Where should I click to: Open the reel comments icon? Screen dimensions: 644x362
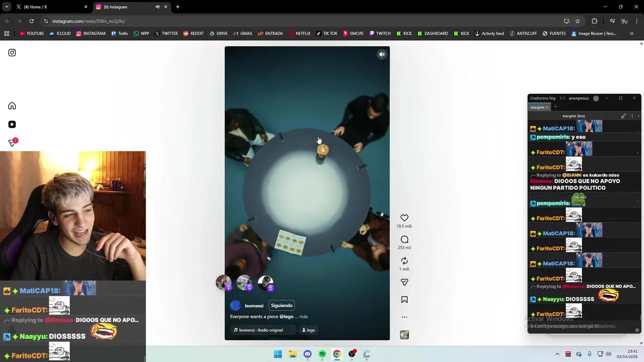(404, 239)
